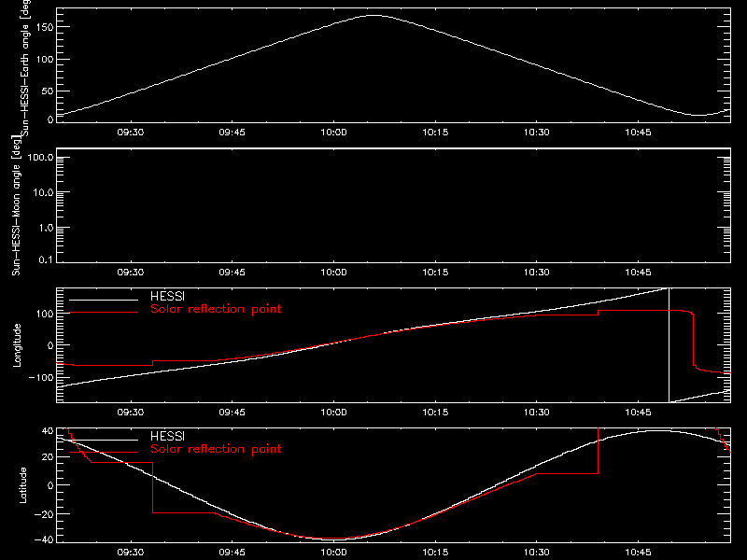Click red legend line in Latitude panel

pyautogui.click(x=104, y=452)
